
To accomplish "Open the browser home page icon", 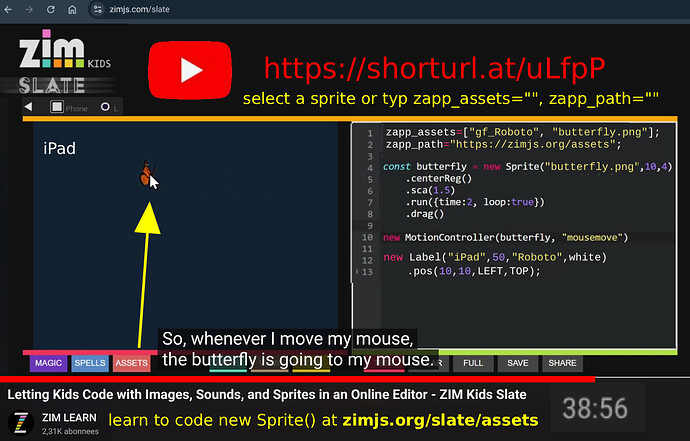I will click(x=72, y=9).
